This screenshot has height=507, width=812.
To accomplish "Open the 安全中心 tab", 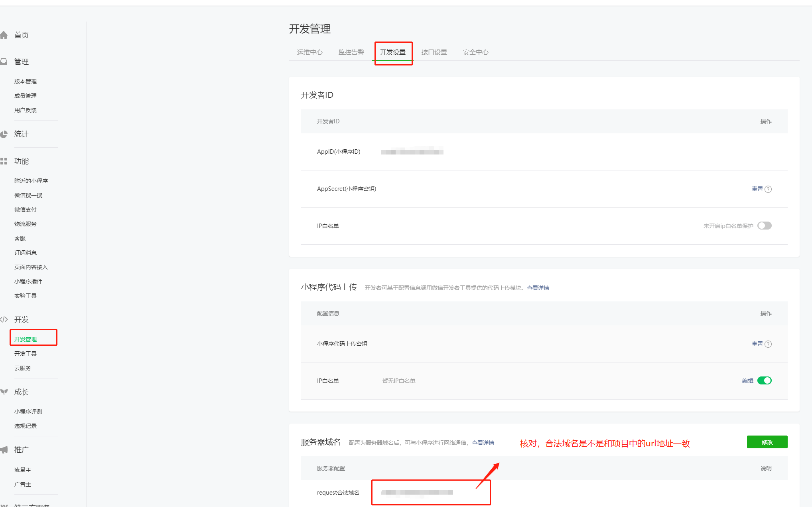I will coord(475,52).
